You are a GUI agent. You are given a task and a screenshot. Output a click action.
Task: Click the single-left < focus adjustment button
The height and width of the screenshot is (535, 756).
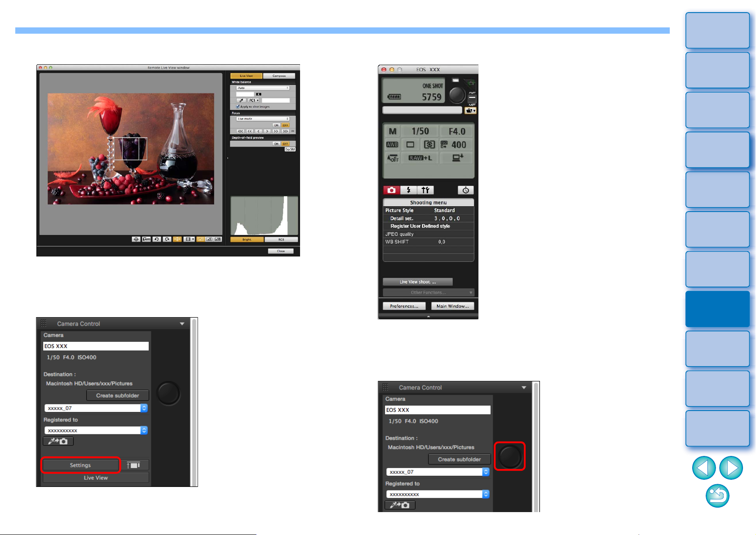pos(258,131)
